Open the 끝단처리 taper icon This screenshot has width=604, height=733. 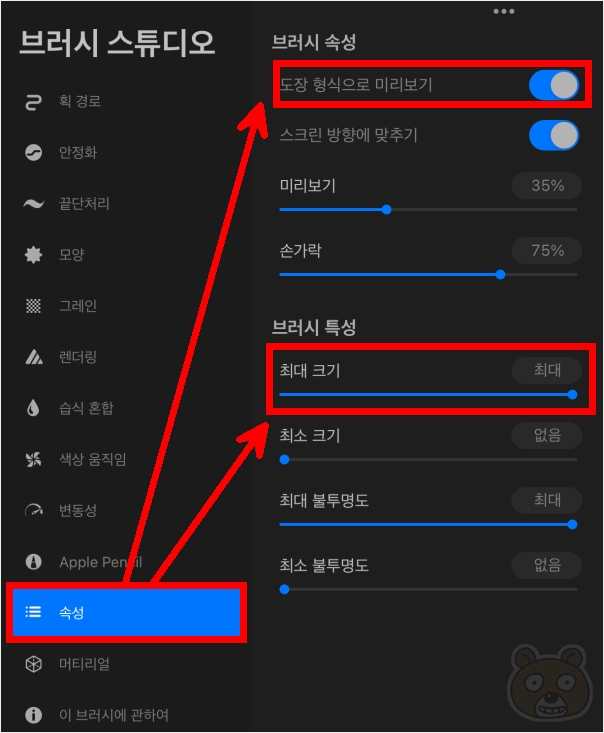pos(34,204)
